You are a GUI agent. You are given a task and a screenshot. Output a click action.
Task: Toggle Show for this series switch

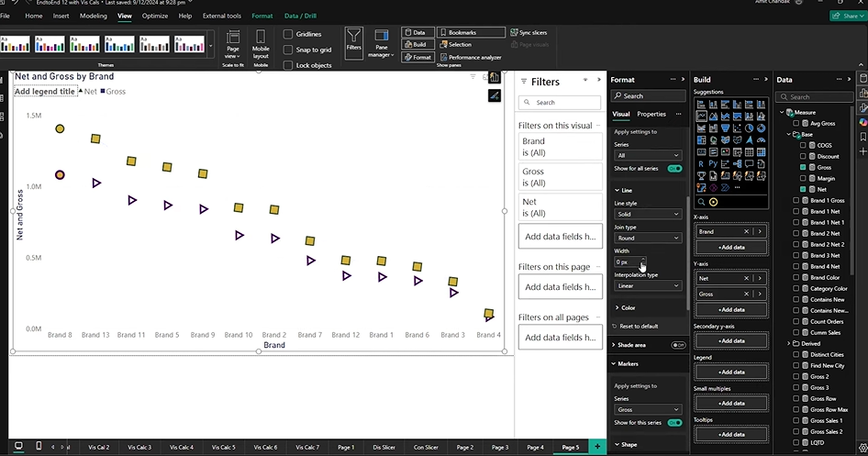[x=674, y=422]
